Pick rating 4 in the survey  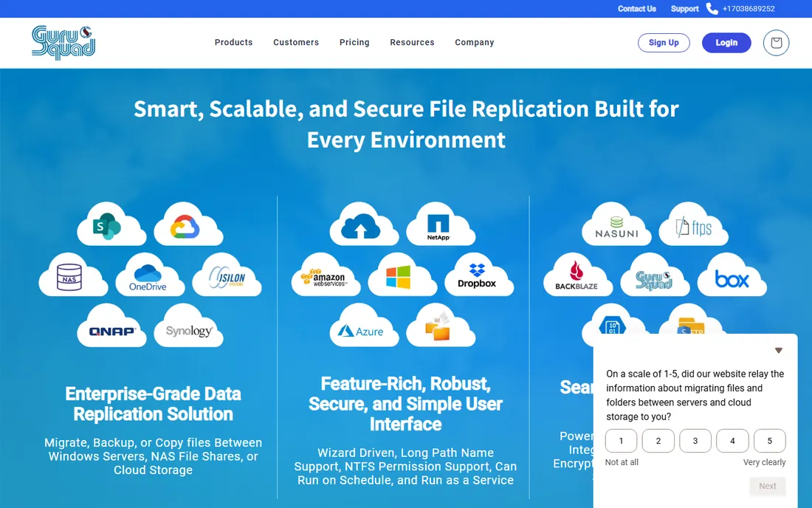[732, 441]
